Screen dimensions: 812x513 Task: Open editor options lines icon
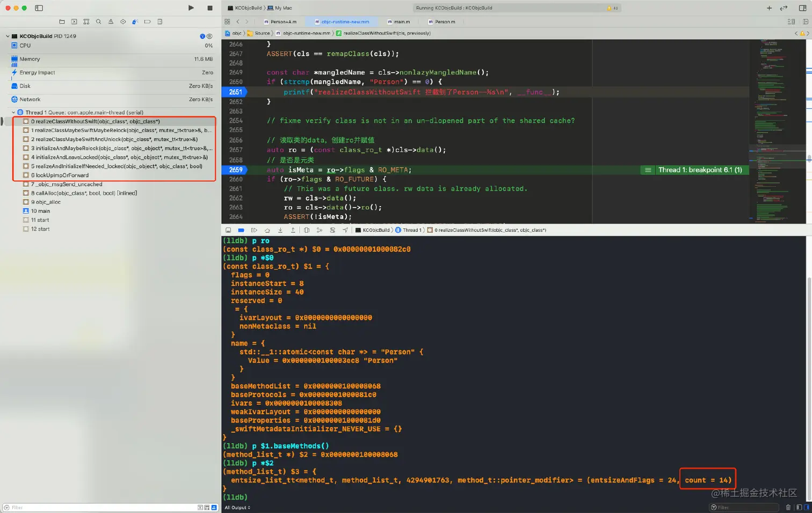coord(791,22)
